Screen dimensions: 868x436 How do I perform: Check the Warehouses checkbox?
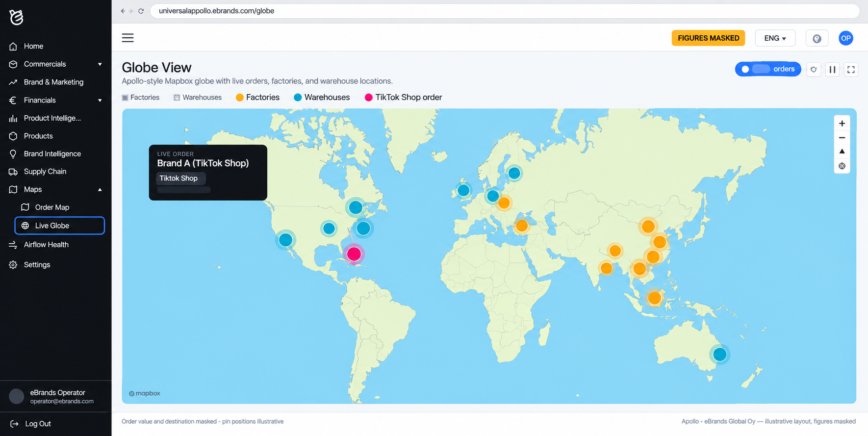pos(177,98)
